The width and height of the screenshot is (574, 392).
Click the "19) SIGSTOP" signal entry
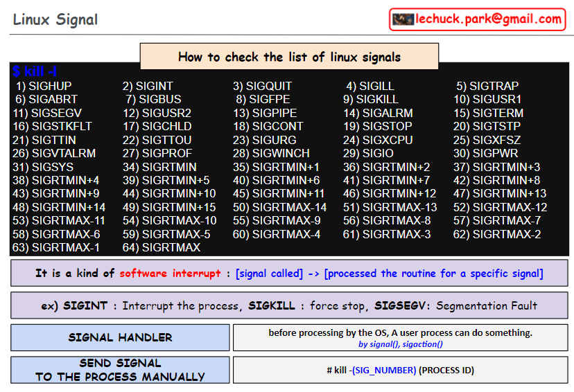pyautogui.click(x=377, y=127)
